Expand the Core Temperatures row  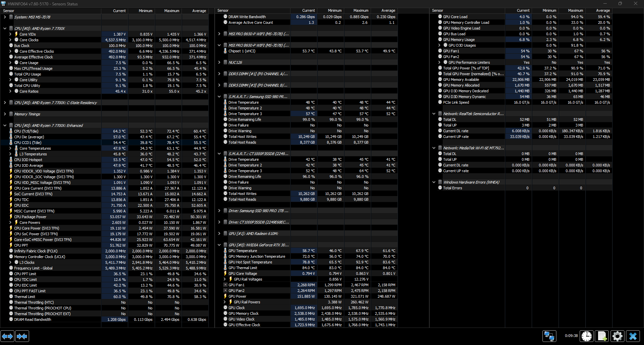(10, 148)
